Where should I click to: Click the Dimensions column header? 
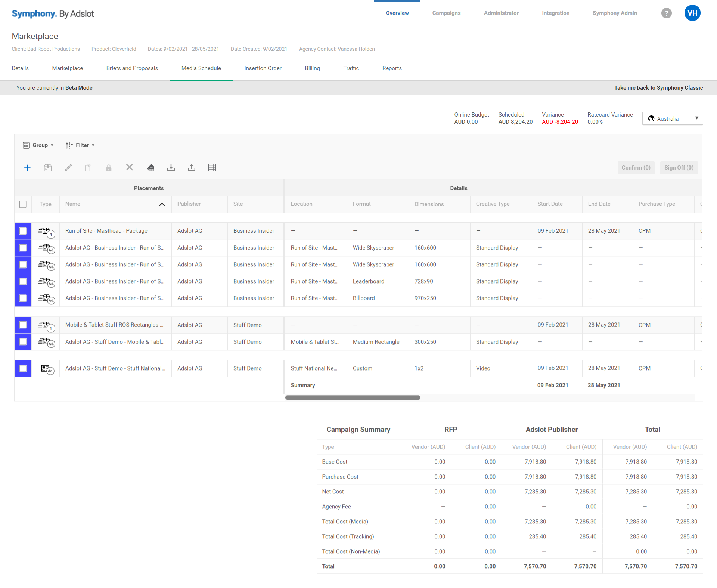tap(429, 204)
